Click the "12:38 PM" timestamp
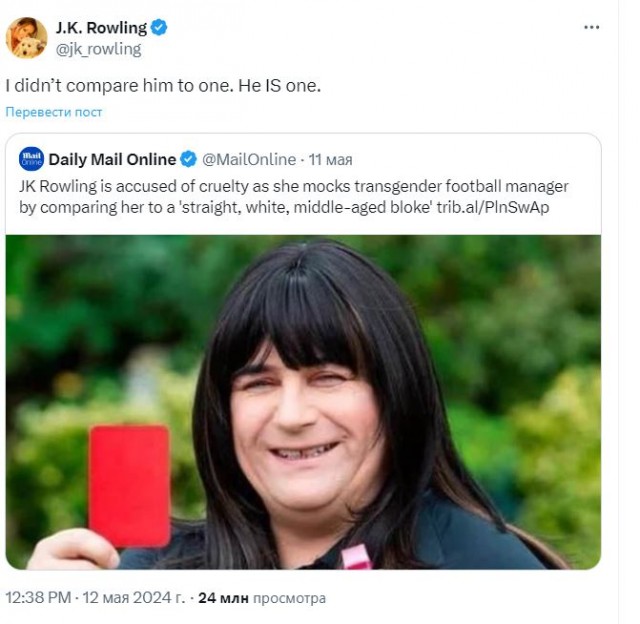 point(38,598)
